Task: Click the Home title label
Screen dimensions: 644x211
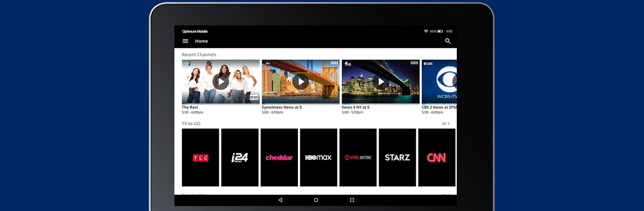Action: click(202, 41)
